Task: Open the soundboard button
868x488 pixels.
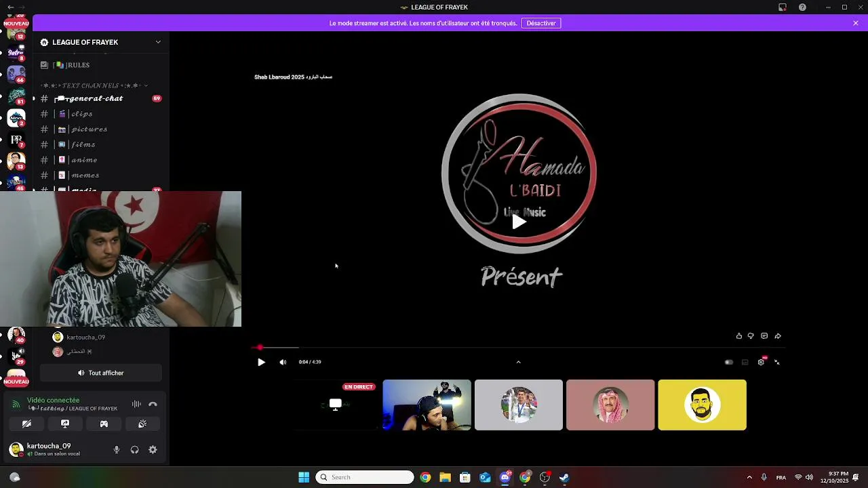Action: 142,424
